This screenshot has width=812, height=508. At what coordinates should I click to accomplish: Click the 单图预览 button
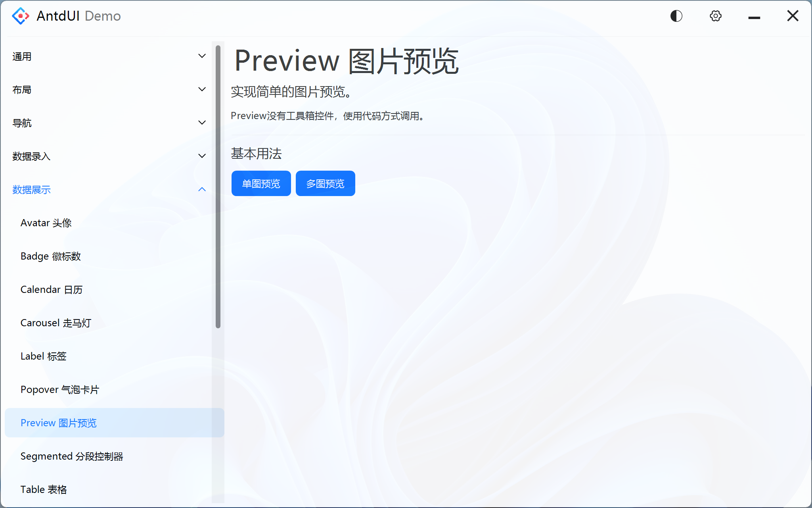pos(261,183)
